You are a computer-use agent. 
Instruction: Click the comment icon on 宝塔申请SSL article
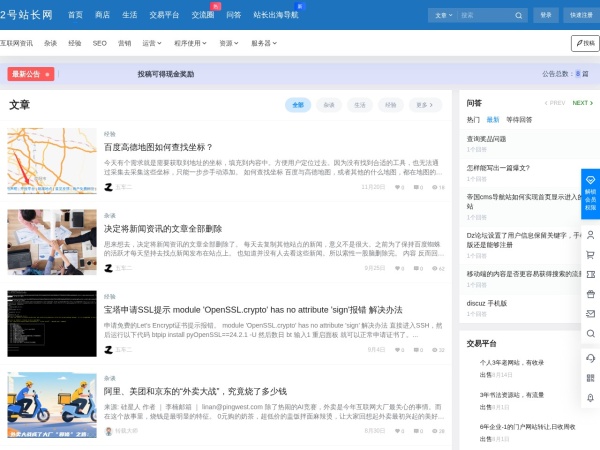point(416,350)
